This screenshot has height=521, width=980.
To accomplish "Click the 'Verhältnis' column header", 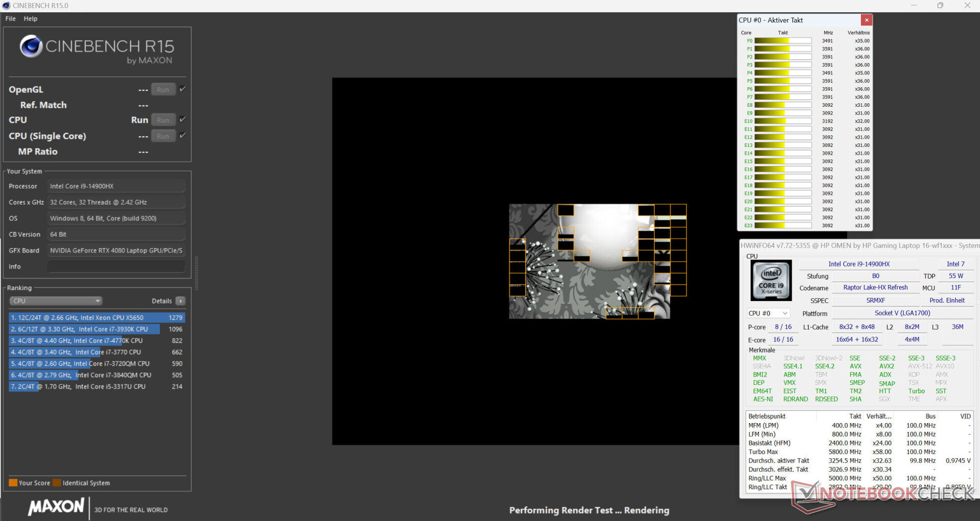I will 859,33.
